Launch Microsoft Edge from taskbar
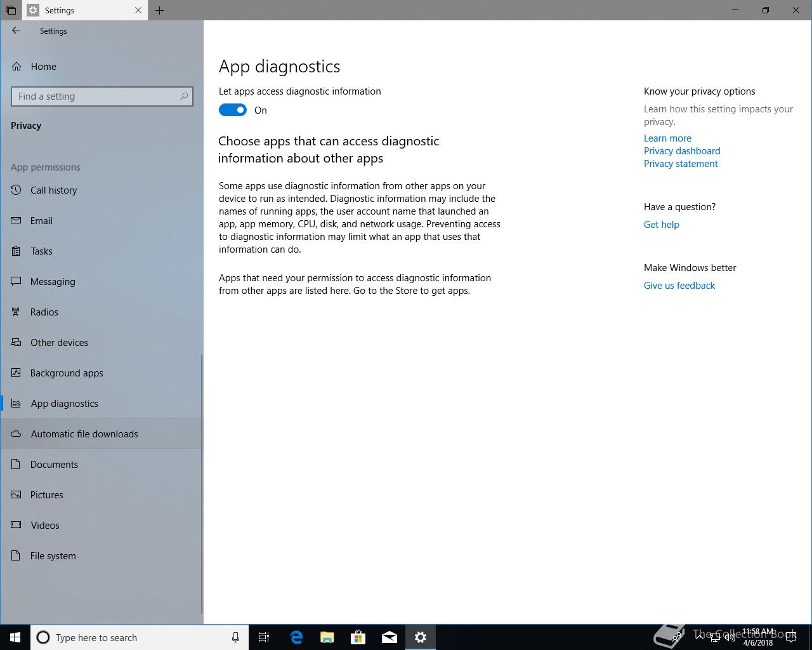Image resolution: width=812 pixels, height=650 pixels. coord(296,637)
